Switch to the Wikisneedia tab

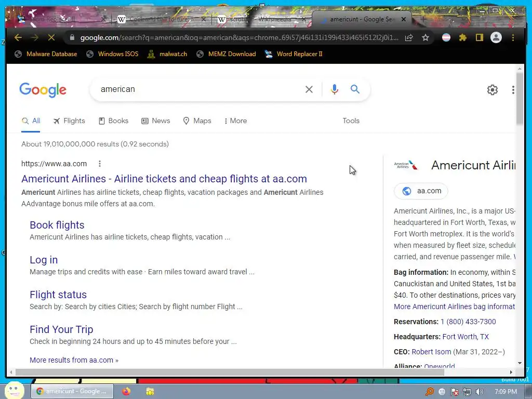click(261, 19)
